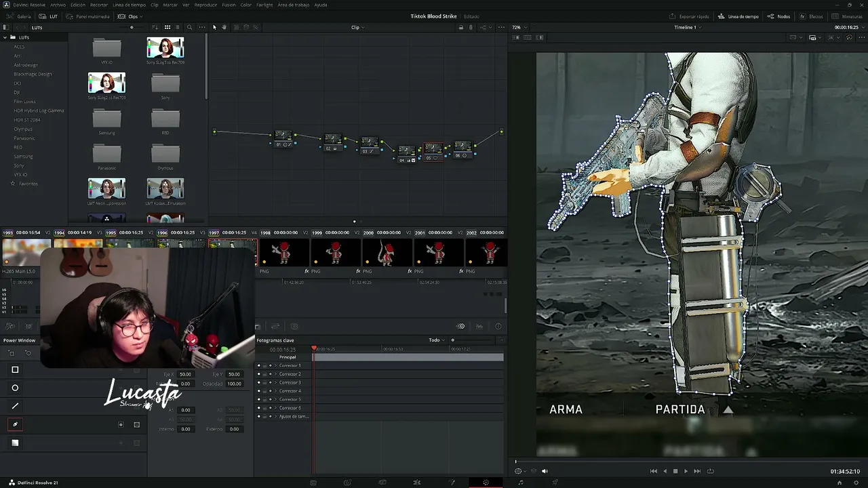The image size is (868, 488).
Task: Select the arrow pointer tool in node editor
Action: coord(214,27)
